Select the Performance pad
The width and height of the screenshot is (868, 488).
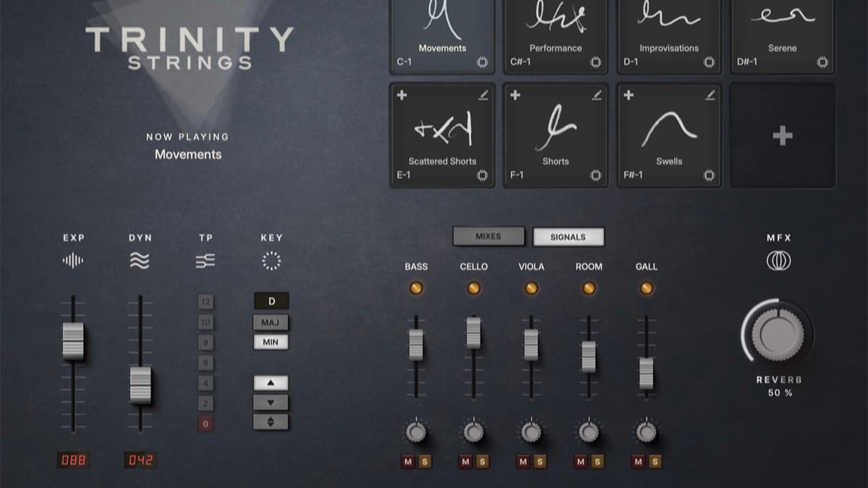coord(556,35)
